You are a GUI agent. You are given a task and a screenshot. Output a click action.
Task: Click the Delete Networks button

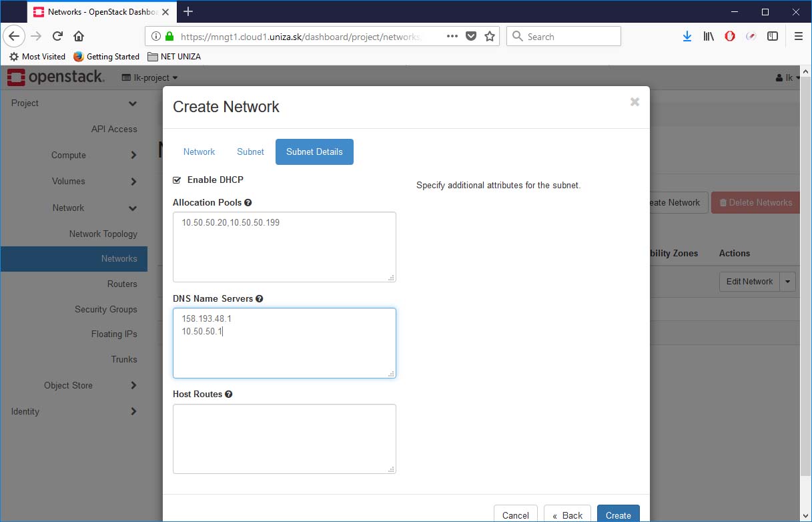[755, 203]
